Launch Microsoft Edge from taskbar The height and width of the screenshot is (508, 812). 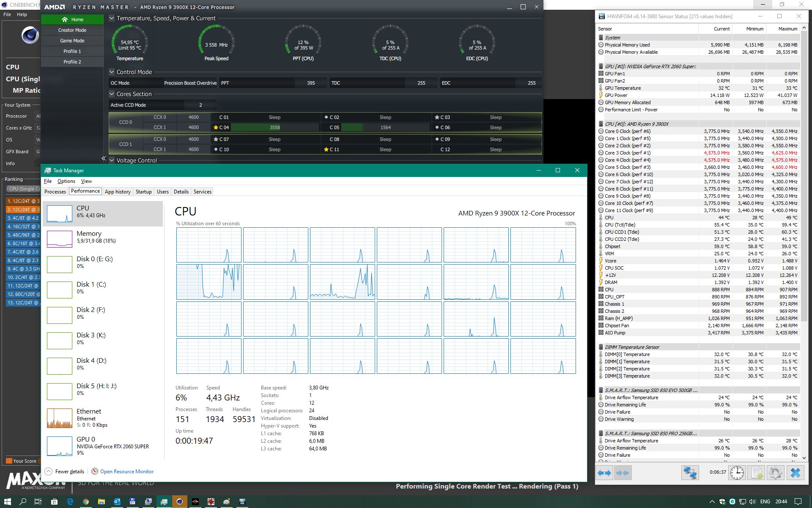pyautogui.click(x=70, y=502)
